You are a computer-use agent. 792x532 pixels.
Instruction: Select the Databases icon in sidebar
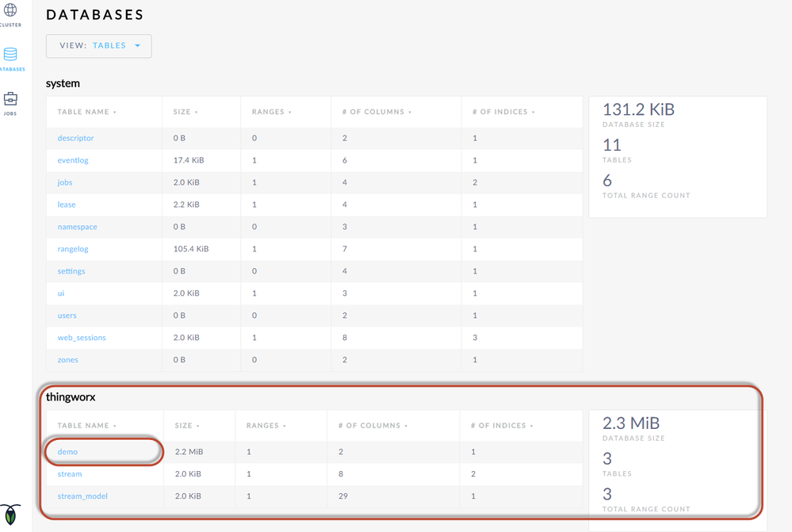click(x=10, y=54)
